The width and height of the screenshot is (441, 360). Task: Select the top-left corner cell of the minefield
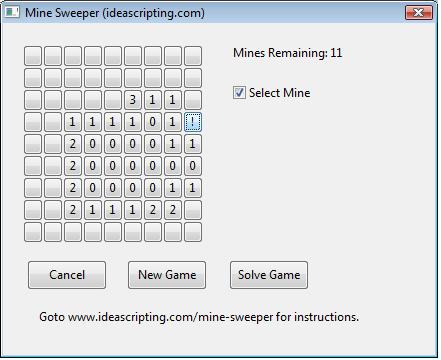coord(33,56)
